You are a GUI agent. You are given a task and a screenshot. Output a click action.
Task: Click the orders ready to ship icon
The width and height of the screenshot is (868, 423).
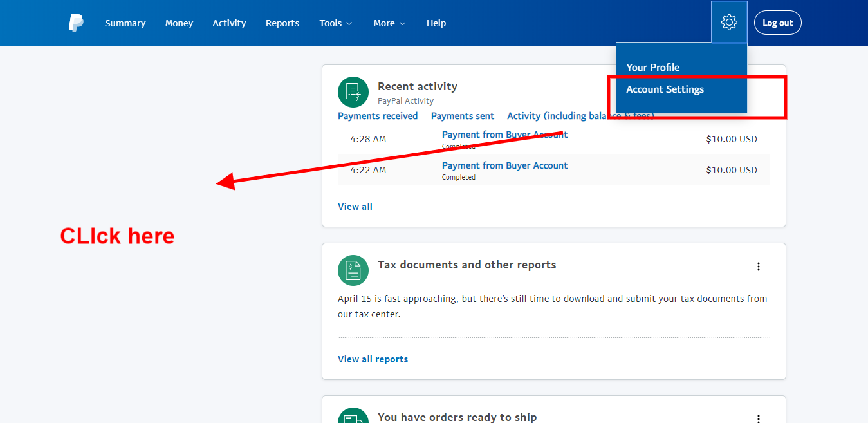353,415
